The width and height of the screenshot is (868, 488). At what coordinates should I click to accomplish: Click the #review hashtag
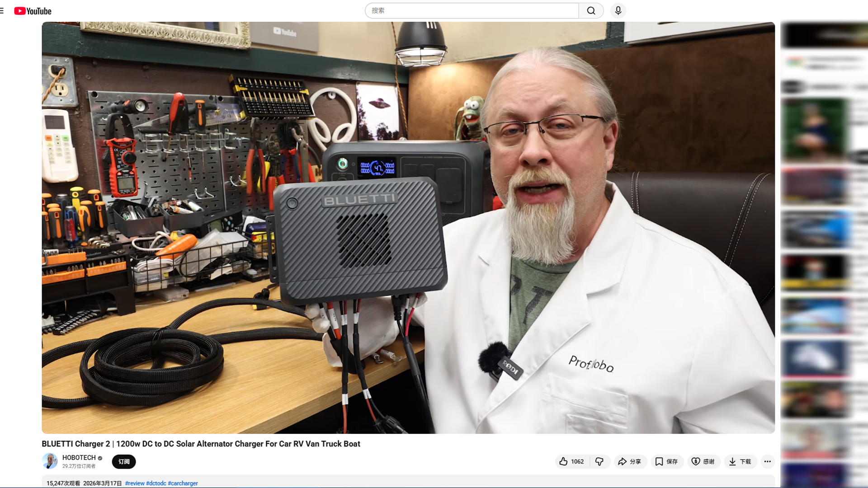point(135,483)
